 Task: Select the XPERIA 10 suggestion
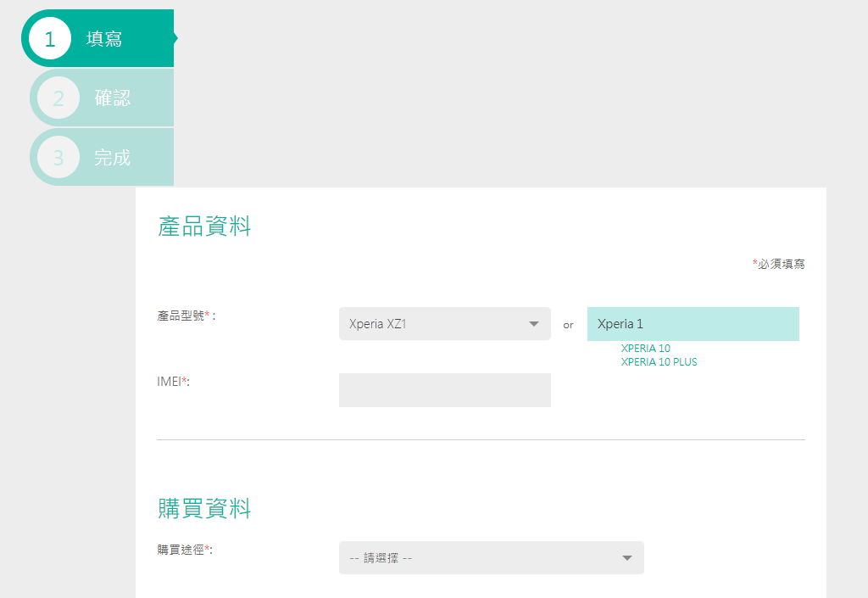pyautogui.click(x=645, y=349)
